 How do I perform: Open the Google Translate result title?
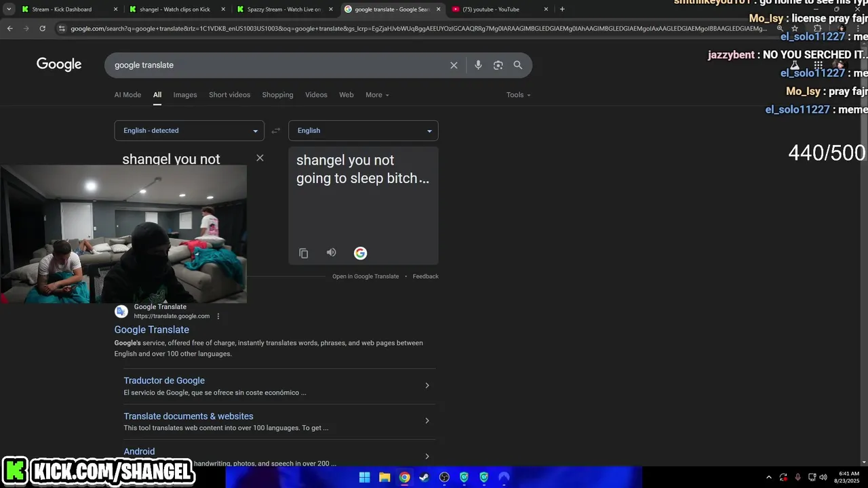click(152, 329)
